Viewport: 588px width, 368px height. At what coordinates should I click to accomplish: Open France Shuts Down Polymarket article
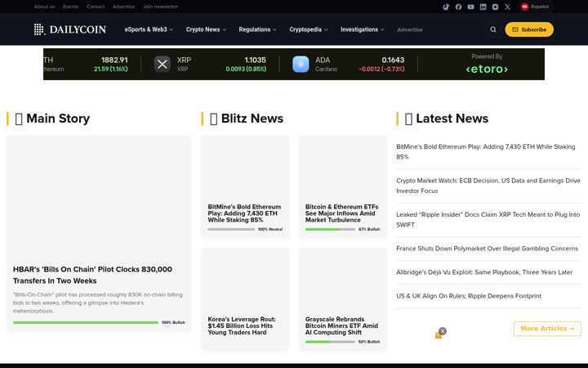click(x=487, y=249)
